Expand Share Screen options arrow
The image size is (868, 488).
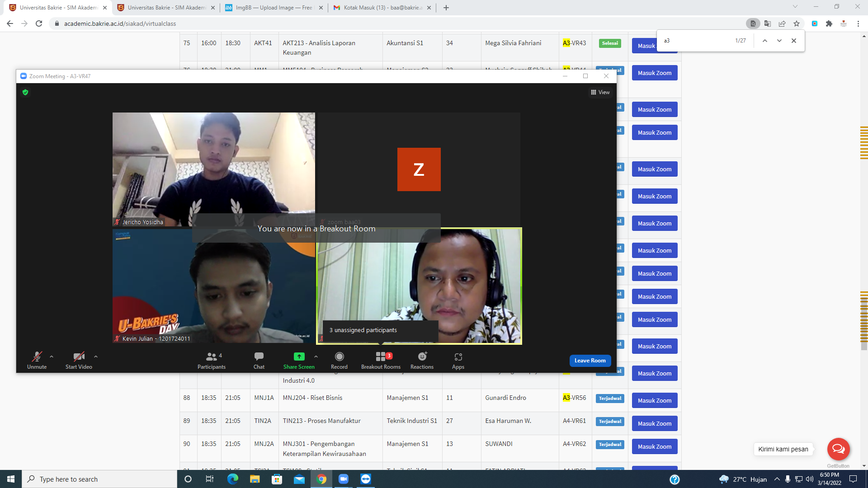coord(316,357)
